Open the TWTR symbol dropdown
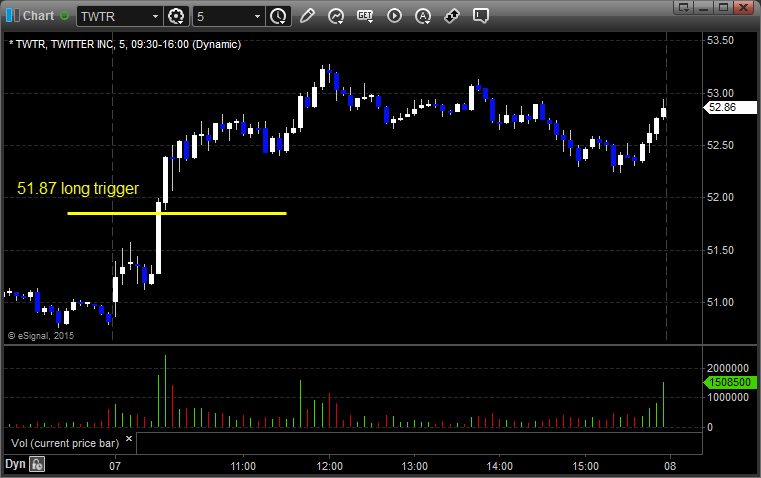Image resolution: width=761 pixels, height=478 pixels. 155,16
